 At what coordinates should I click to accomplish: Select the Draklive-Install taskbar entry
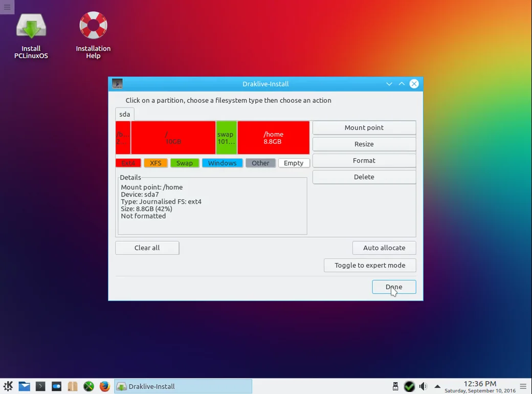183,386
